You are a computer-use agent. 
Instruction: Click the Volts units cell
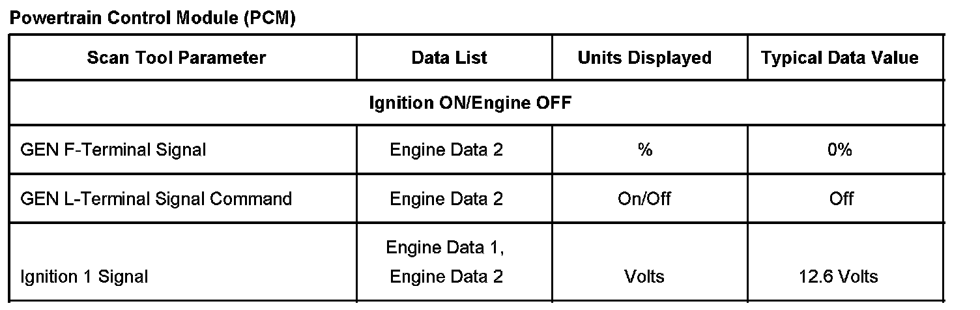[644, 277]
